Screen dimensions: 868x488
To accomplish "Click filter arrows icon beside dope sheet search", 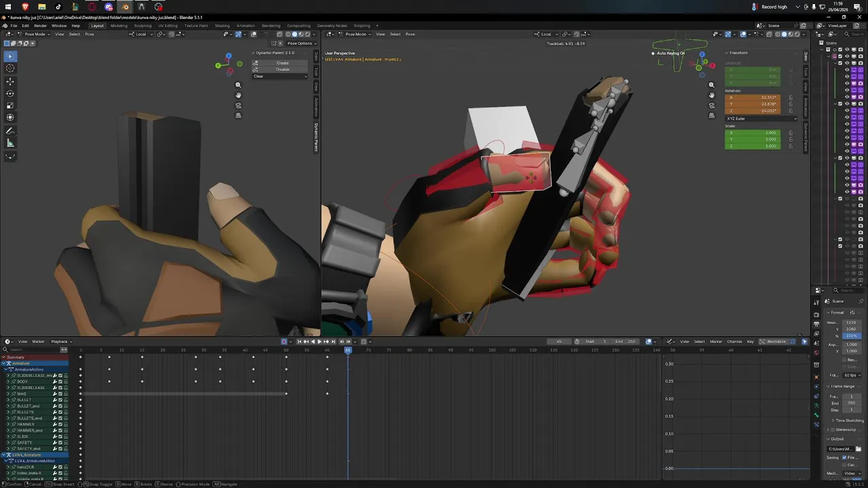I will tap(64, 350).
